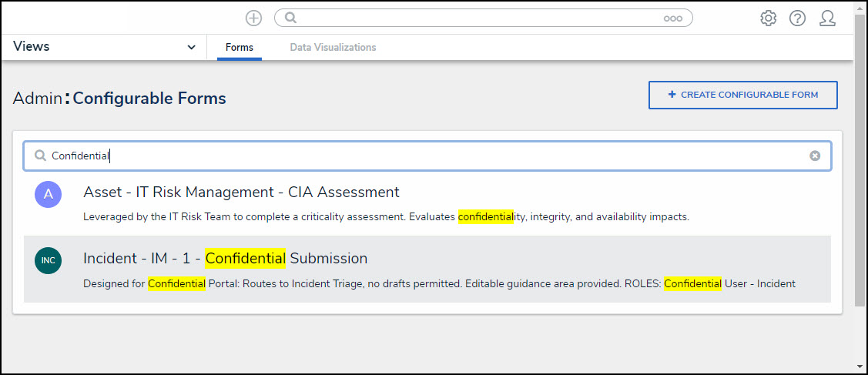The image size is (868, 375).
Task: Open the user profile icon
Action: click(827, 18)
